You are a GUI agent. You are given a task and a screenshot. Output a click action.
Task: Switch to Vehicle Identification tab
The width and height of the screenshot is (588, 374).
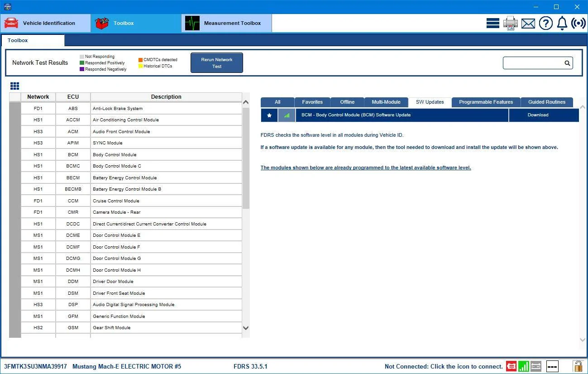pyautogui.click(x=45, y=23)
